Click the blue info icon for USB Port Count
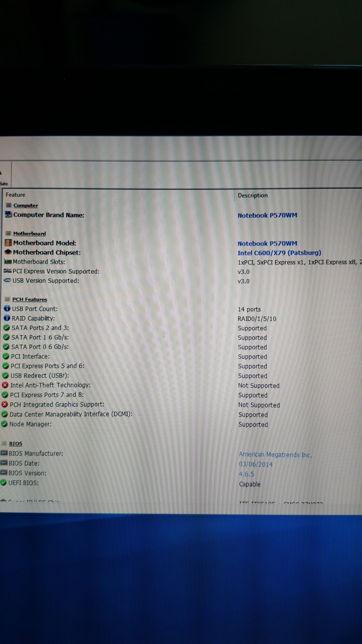 click(7, 309)
